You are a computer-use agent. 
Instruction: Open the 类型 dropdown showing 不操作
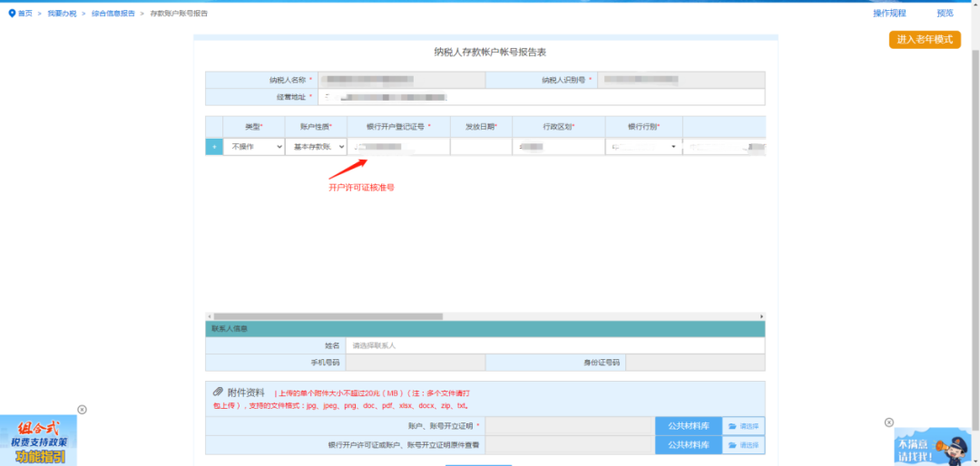(254, 147)
